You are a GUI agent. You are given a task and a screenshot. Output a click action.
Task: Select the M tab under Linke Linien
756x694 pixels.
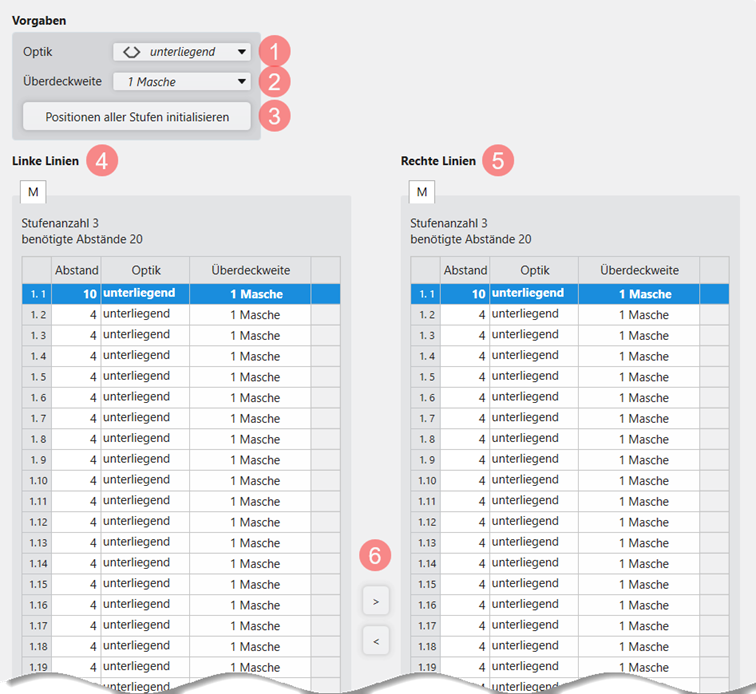33,191
